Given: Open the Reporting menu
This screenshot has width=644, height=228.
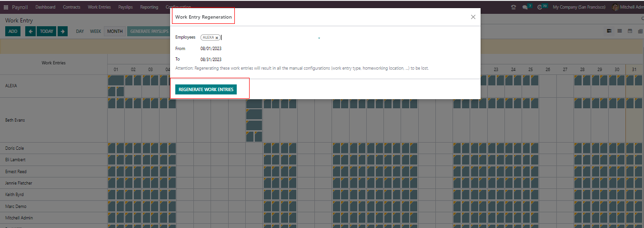Looking at the screenshot, I should pyautogui.click(x=149, y=7).
